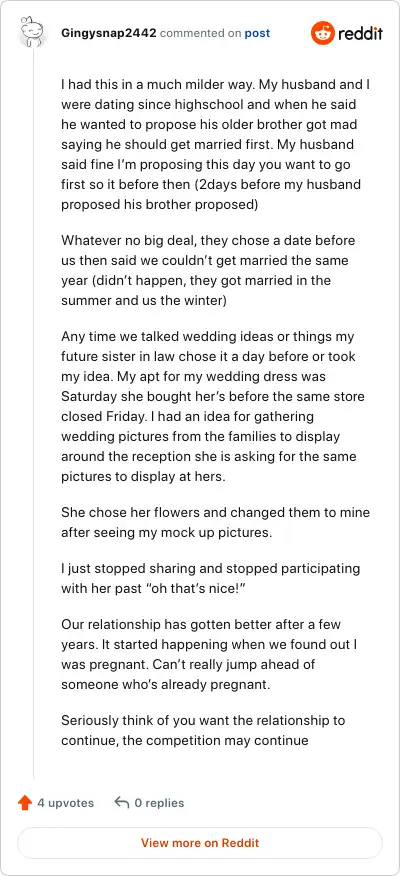Click the 'View more on Reddit' button
Screen dimensions: 400x876
coord(200,842)
